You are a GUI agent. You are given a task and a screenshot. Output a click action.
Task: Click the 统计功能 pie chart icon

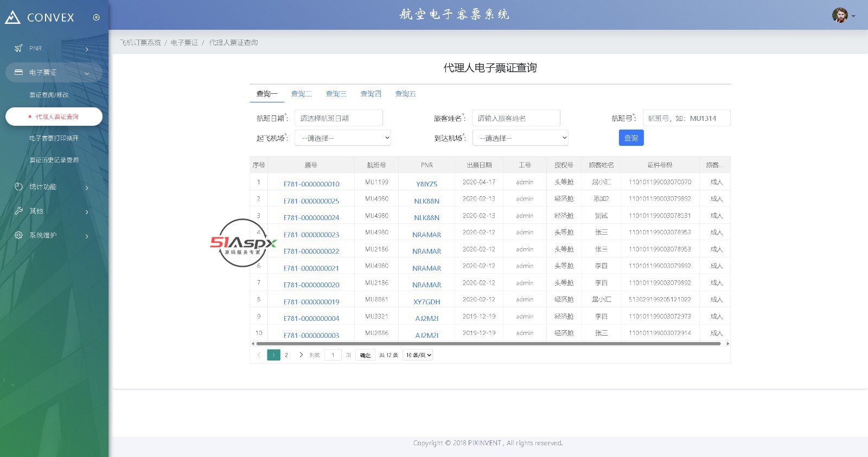point(18,186)
